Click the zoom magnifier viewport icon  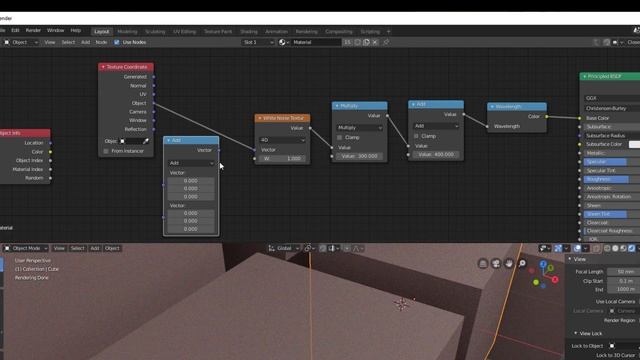(522, 264)
